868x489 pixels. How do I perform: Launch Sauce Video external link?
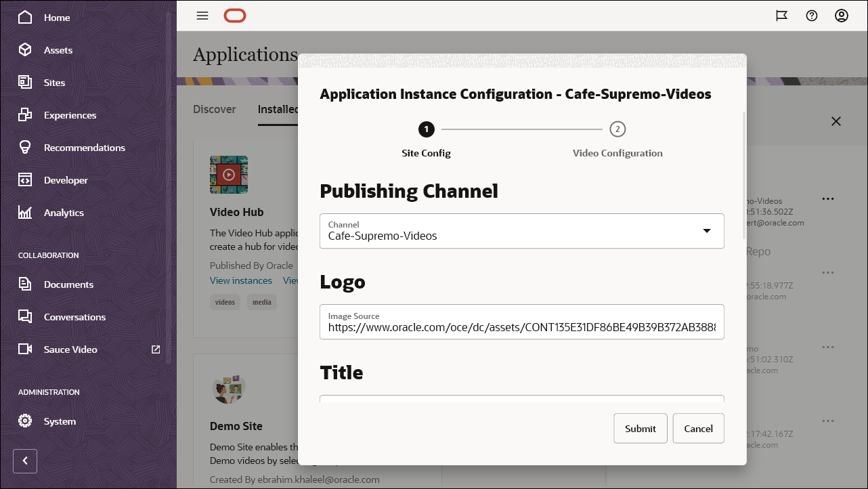(69, 349)
